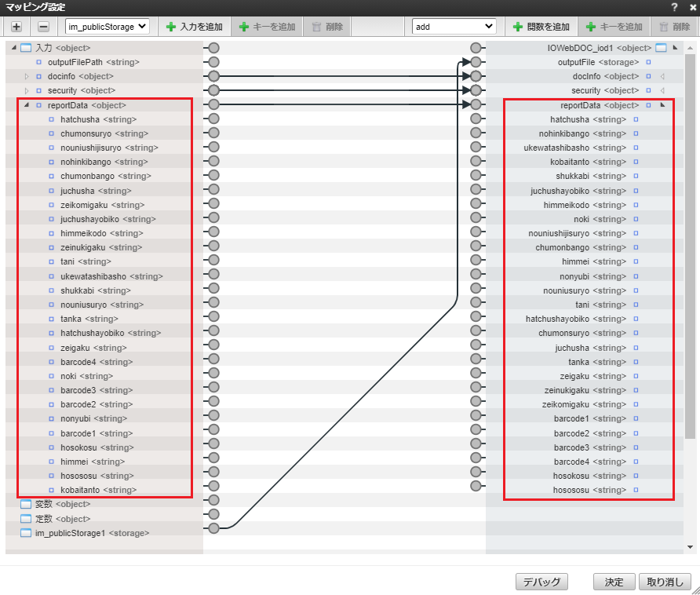Click 入力を追加 button
Viewport: 700px width, 595px height.
194,27
